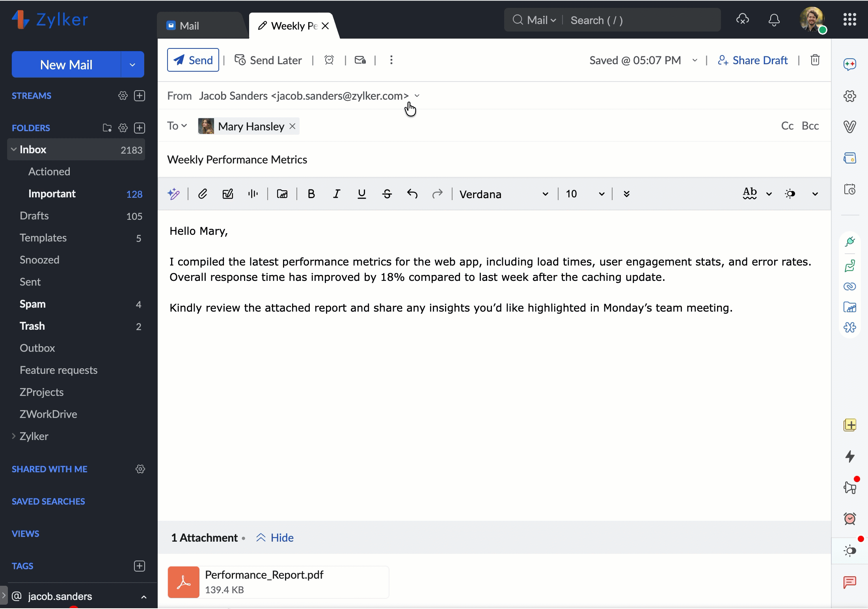This screenshot has width=868, height=609.
Task: Create a new folder with plus icon
Action: click(140, 128)
